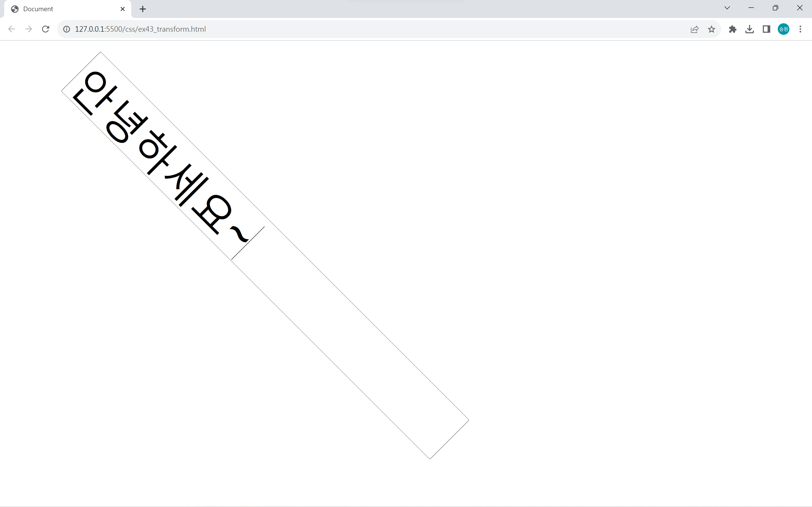Image resolution: width=812 pixels, height=507 pixels.
Task: Open a new tab with plus button
Action: [143, 9]
